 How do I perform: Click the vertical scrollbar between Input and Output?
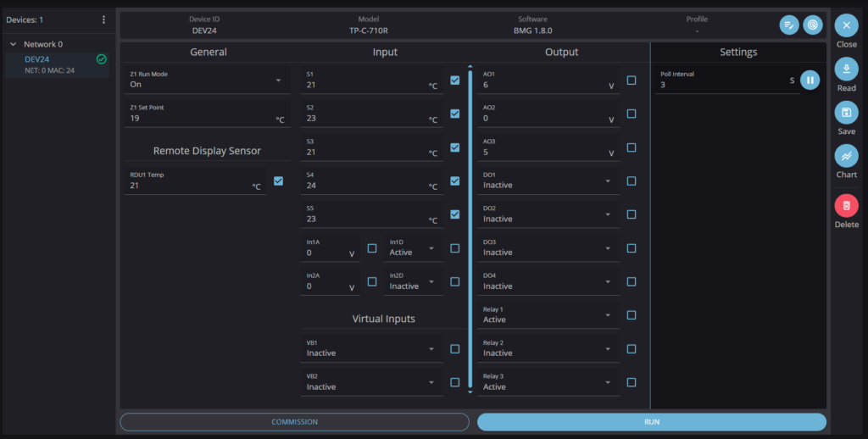470,229
